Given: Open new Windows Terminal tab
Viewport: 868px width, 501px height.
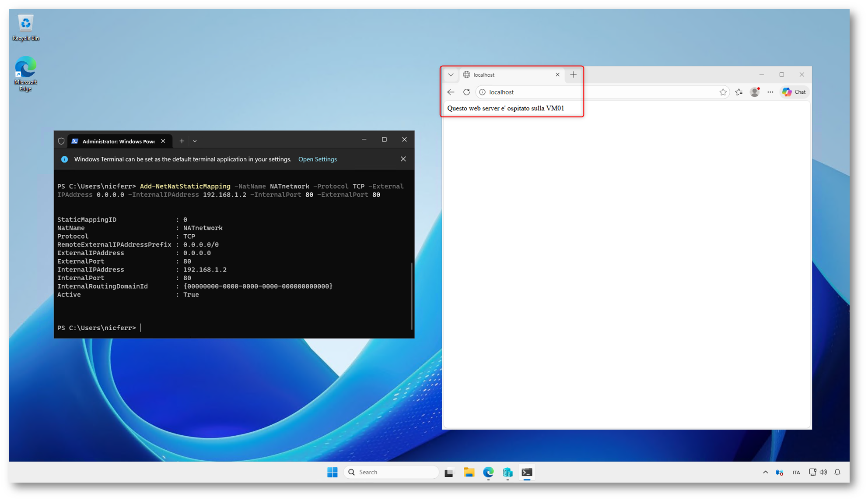Looking at the screenshot, I should point(182,141).
